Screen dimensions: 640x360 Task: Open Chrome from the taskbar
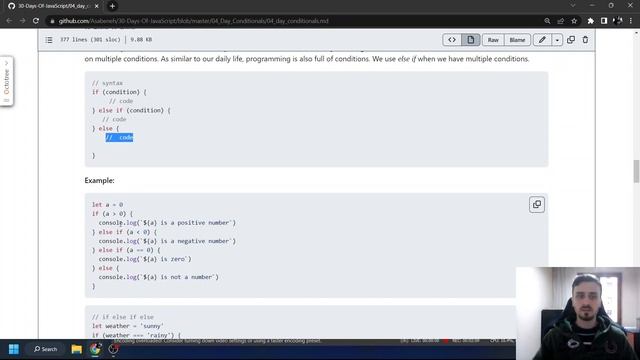(95, 349)
